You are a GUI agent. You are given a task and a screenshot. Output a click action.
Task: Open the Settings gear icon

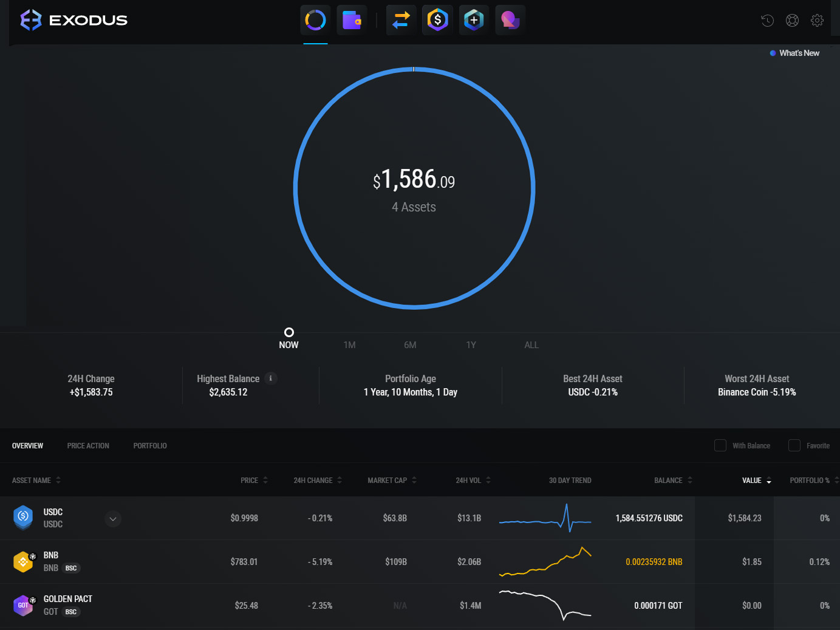pyautogui.click(x=818, y=21)
